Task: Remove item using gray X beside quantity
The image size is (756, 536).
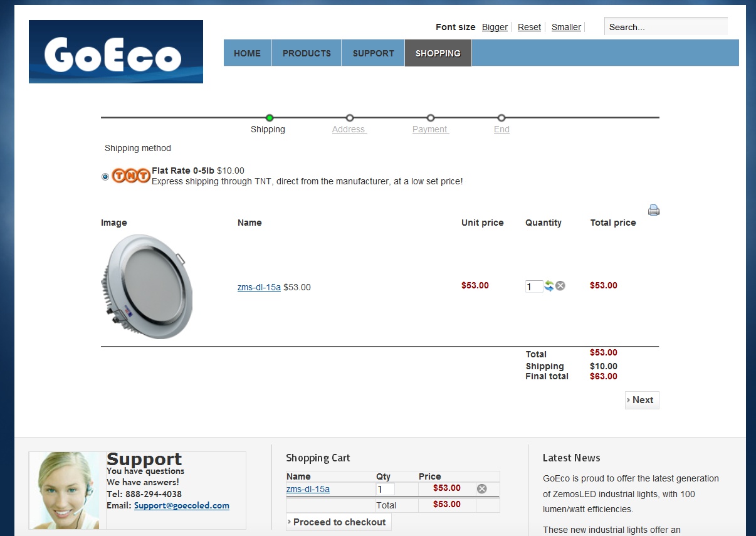Action: (x=560, y=286)
